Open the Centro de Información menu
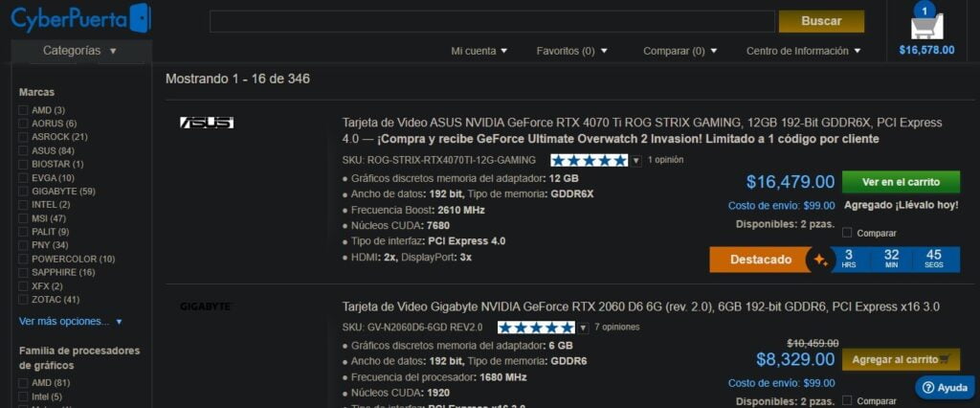The height and width of the screenshot is (408, 980). pos(803,52)
